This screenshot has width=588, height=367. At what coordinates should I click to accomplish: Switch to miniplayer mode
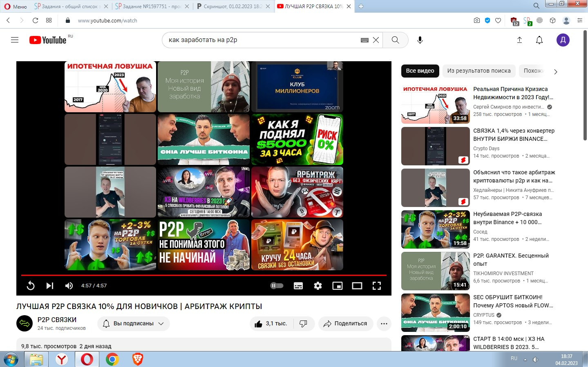[x=338, y=286]
